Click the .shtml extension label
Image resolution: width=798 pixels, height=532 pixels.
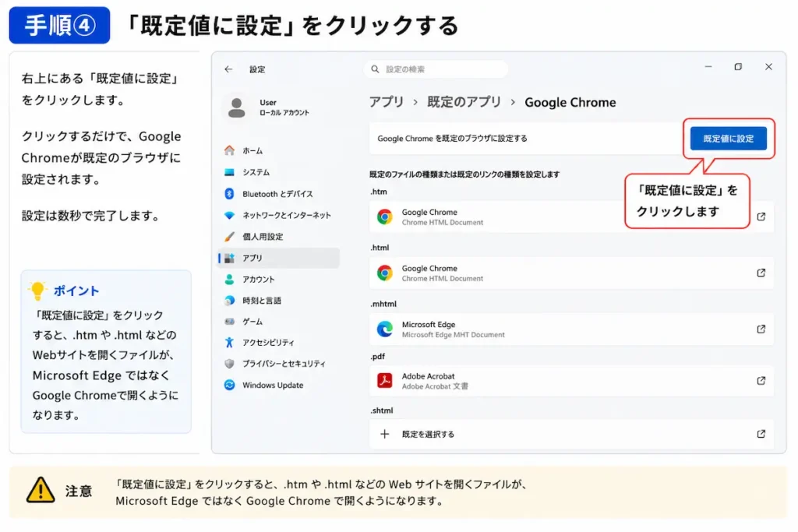click(382, 410)
